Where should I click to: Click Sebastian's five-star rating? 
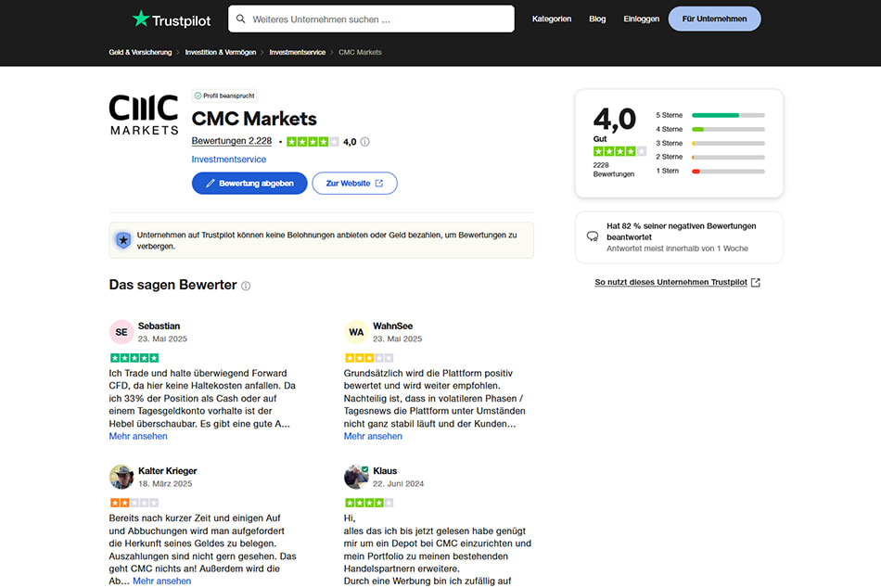point(134,358)
